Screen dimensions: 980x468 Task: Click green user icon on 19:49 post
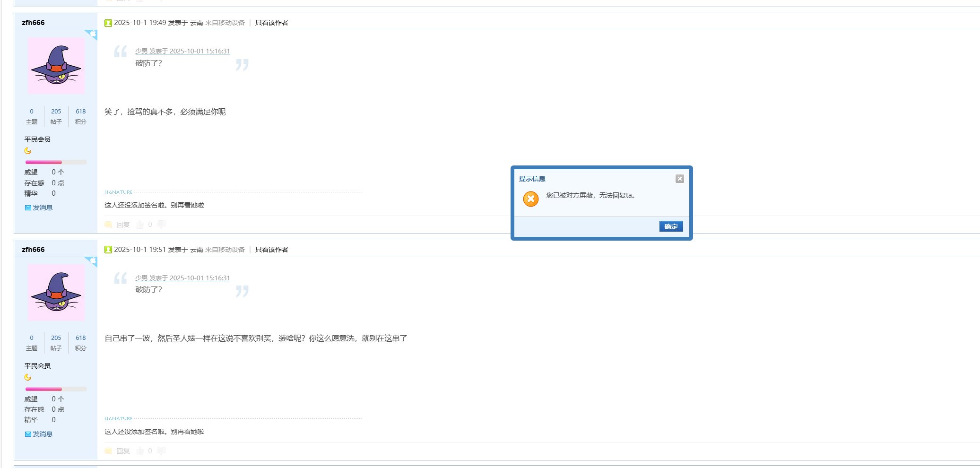(108, 23)
